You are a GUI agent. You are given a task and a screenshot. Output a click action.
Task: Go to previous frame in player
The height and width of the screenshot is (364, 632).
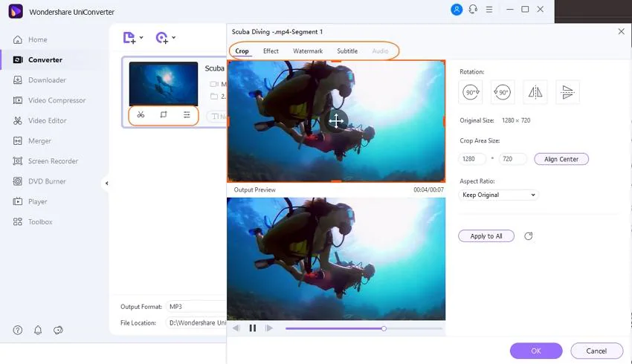click(236, 328)
